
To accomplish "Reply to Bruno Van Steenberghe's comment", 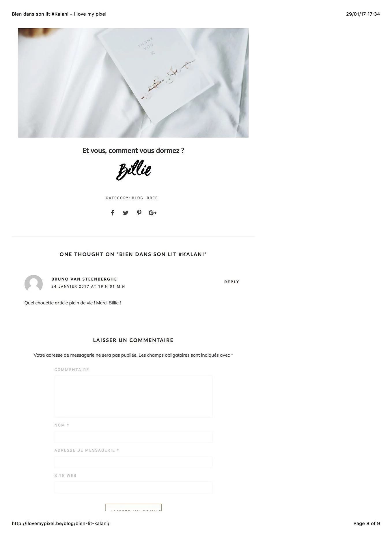I will [232, 282].
